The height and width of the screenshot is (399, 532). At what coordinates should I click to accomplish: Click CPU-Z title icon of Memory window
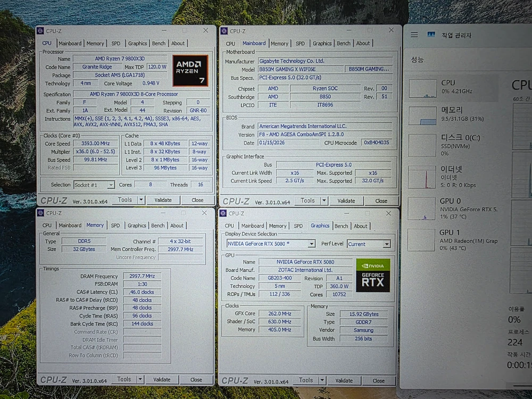(40, 213)
